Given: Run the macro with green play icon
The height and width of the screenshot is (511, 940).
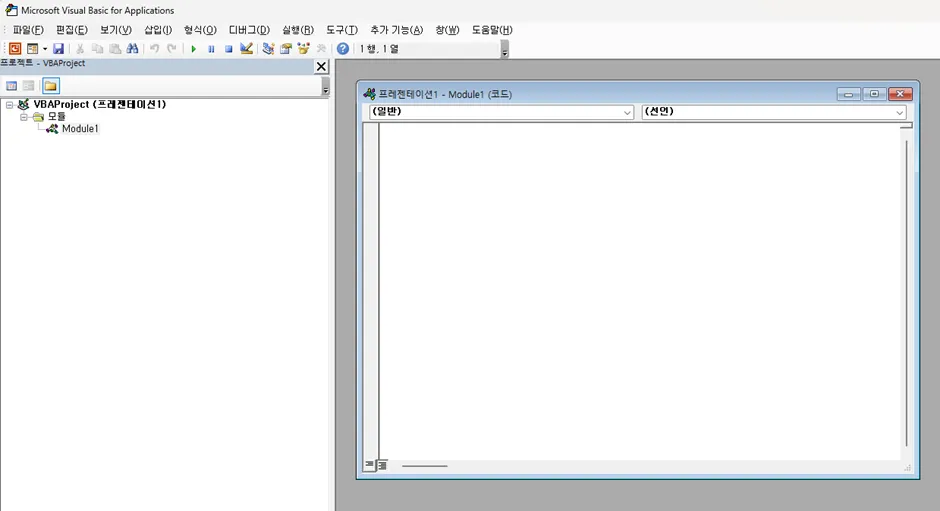Looking at the screenshot, I should pyautogui.click(x=194, y=49).
